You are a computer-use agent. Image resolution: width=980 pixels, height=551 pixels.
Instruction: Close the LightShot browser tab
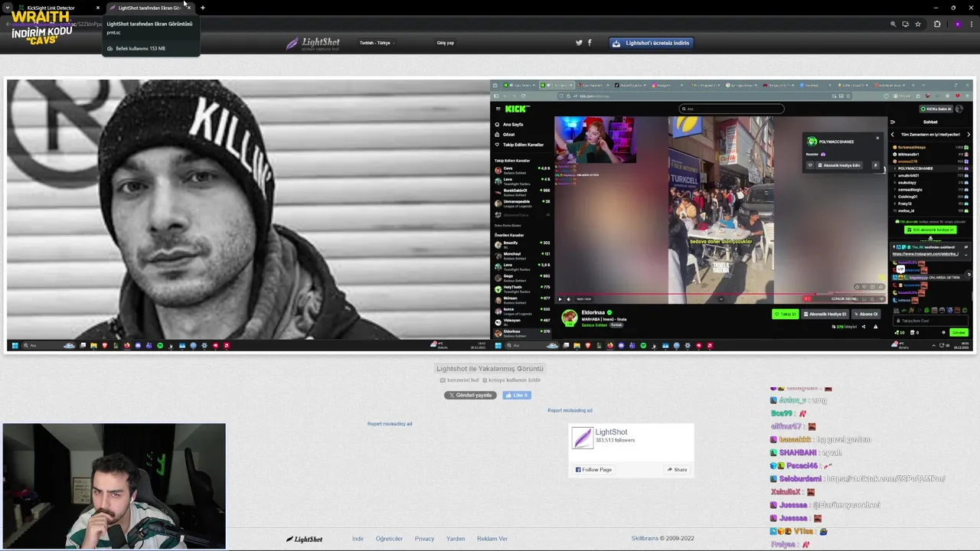(x=188, y=8)
